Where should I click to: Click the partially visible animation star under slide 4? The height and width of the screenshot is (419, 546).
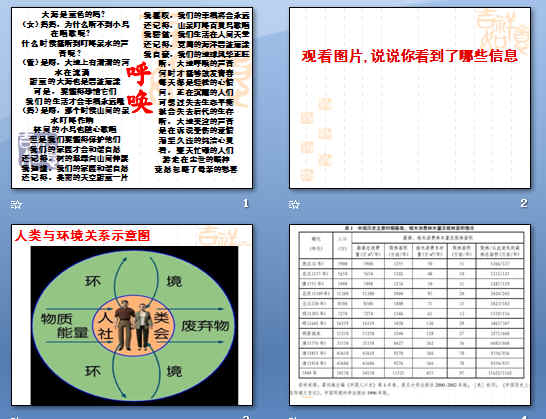coord(293,417)
